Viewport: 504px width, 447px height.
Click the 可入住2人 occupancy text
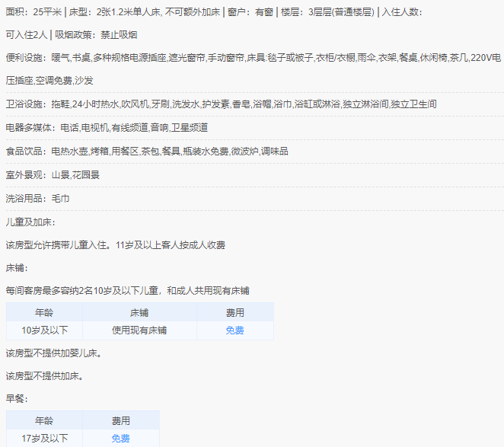point(27,35)
